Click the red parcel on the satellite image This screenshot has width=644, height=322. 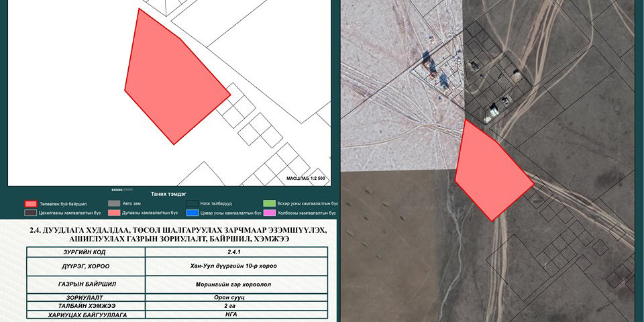(x=492, y=173)
